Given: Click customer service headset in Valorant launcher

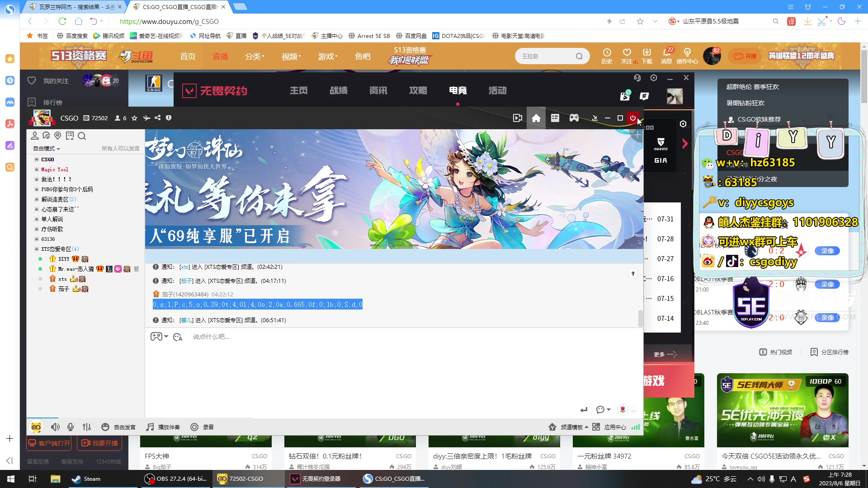Looking at the screenshot, I should 637,78.
